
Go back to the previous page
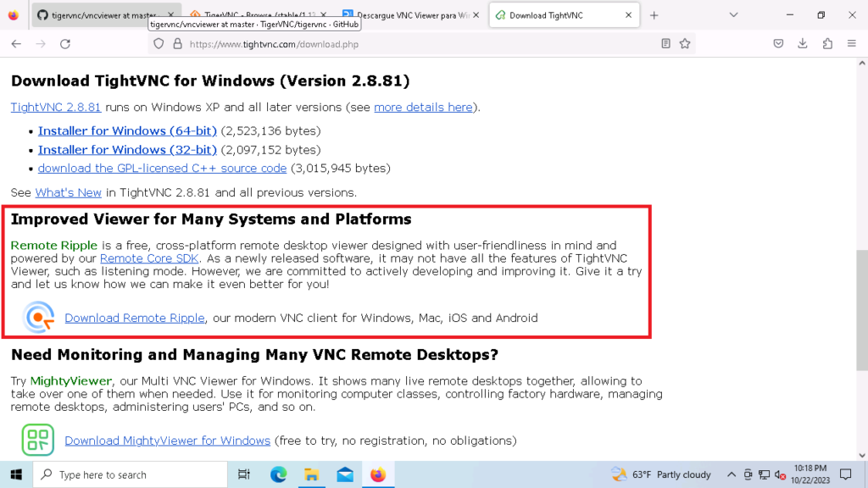[x=16, y=44]
